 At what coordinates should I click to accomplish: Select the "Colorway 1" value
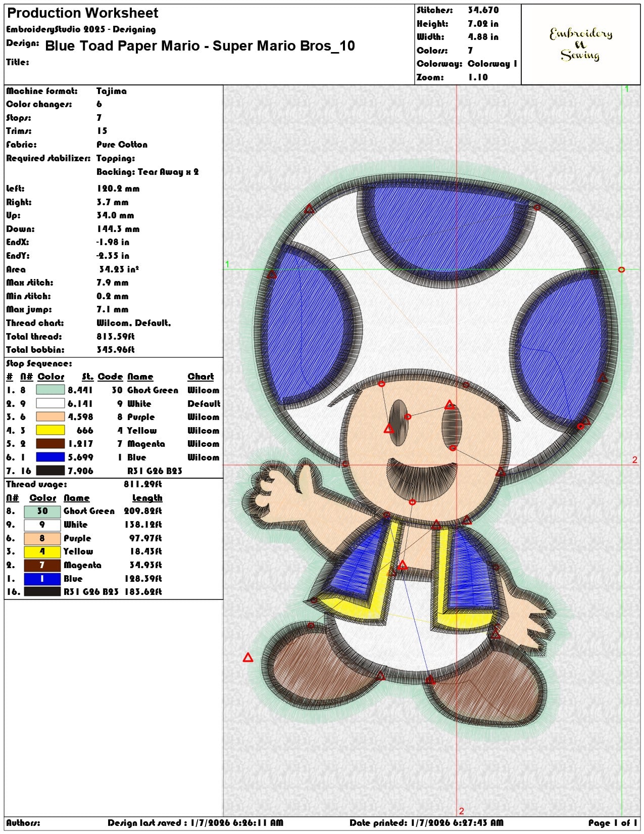[492, 64]
